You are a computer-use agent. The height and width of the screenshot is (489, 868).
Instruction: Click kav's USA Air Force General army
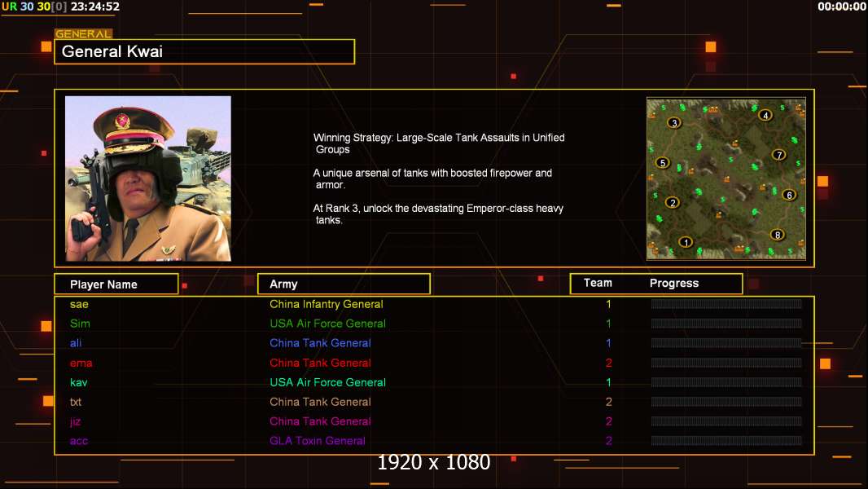point(327,382)
